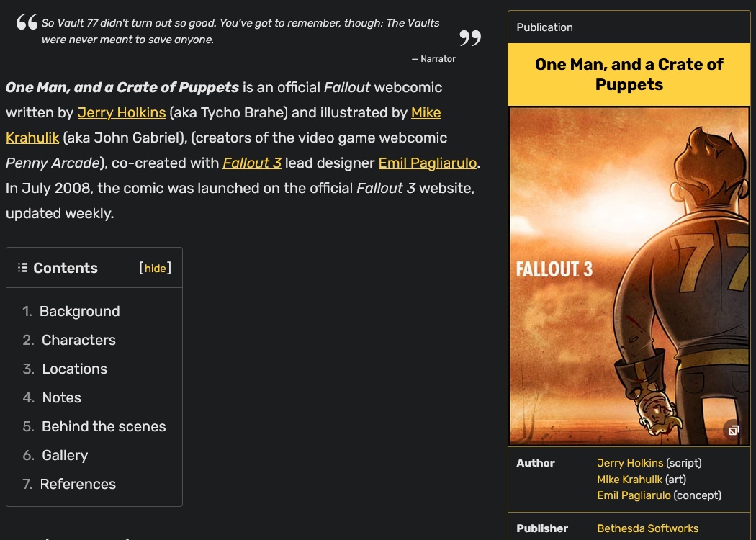Screen dimensions: 756x540
Task: Click the Publisher label in infobox
Action: 542,528
